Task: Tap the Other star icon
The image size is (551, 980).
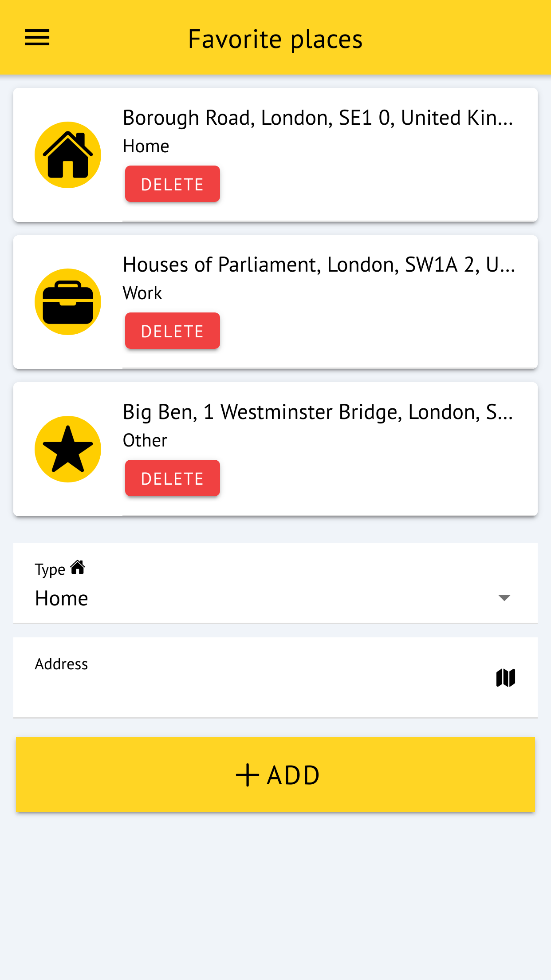Action: [68, 449]
